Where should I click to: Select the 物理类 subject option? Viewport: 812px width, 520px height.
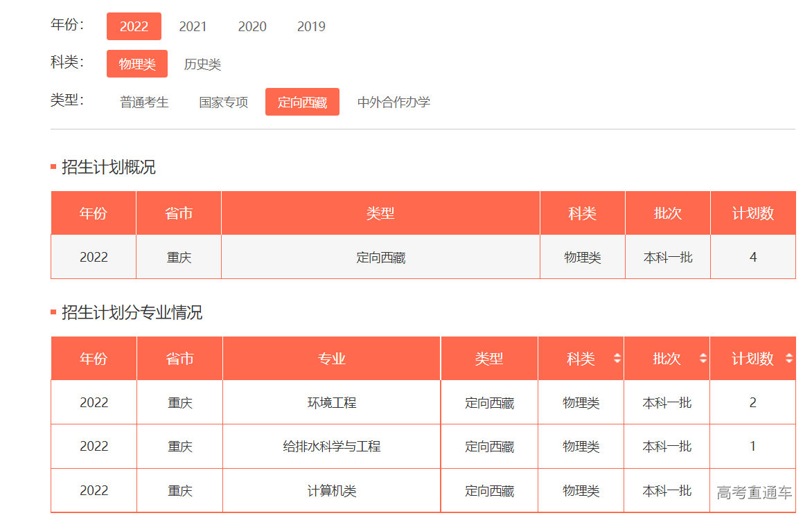(137, 64)
